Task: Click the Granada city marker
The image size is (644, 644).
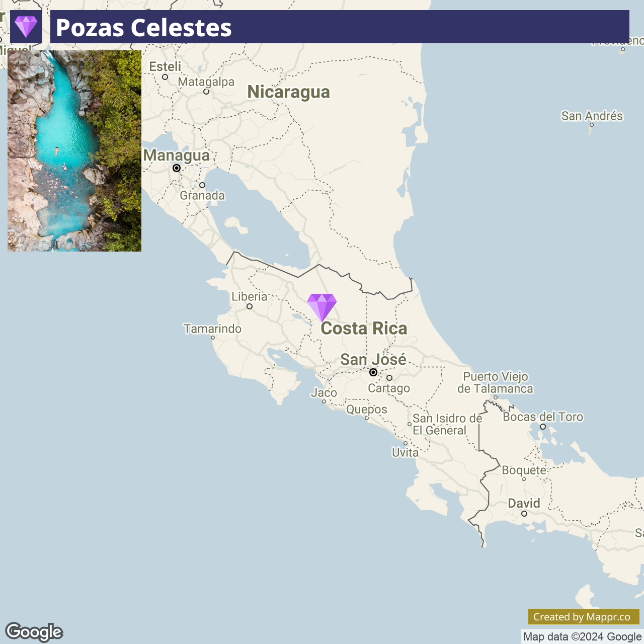Action: (202, 185)
